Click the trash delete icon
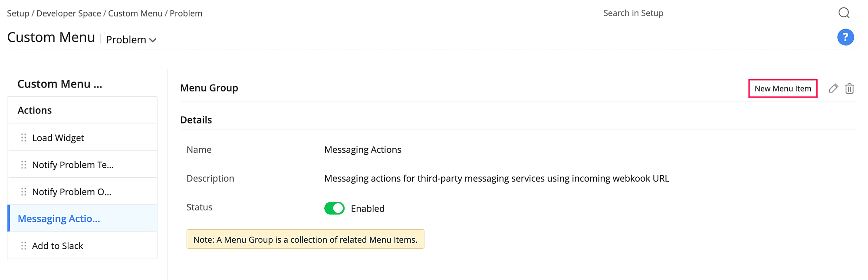The width and height of the screenshot is (868, 280). 849,88
